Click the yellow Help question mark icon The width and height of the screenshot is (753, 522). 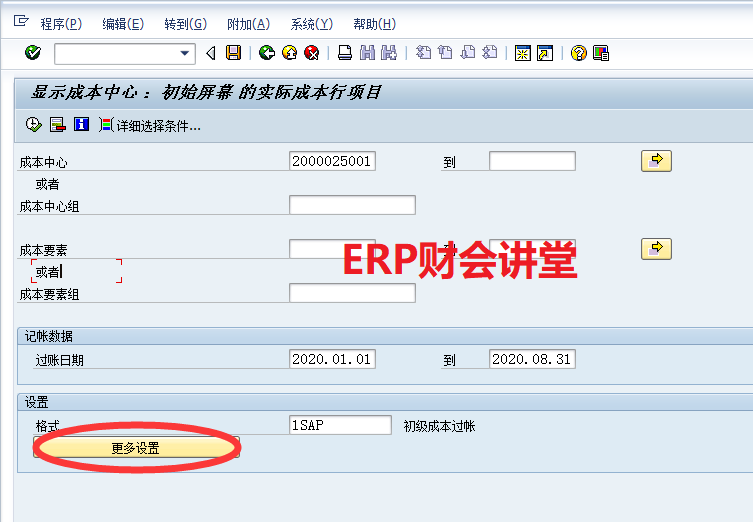click(x=578, y=53)
